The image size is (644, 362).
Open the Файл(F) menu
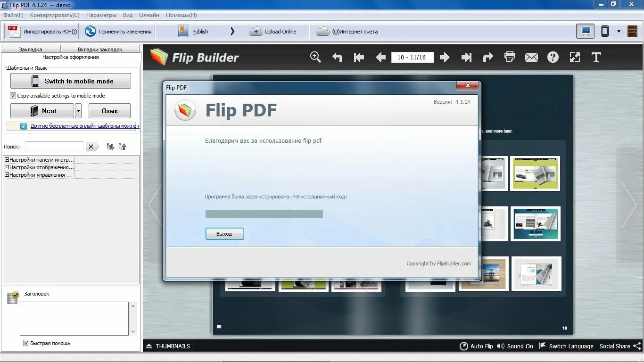pyautogui.click(x=13, y=15)
